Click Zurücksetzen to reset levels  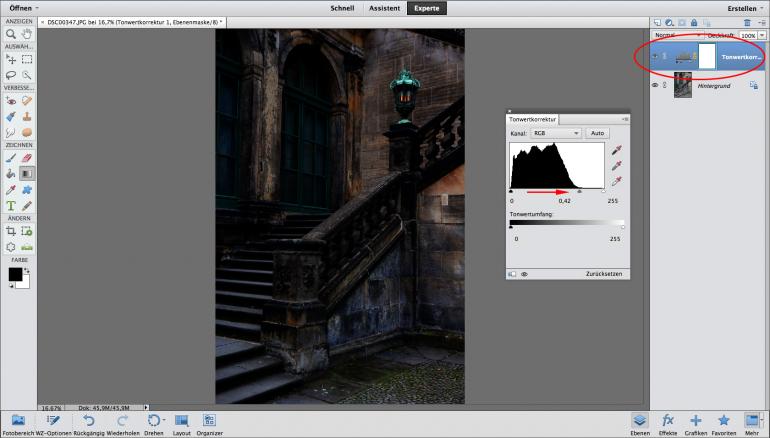(604, 274)
